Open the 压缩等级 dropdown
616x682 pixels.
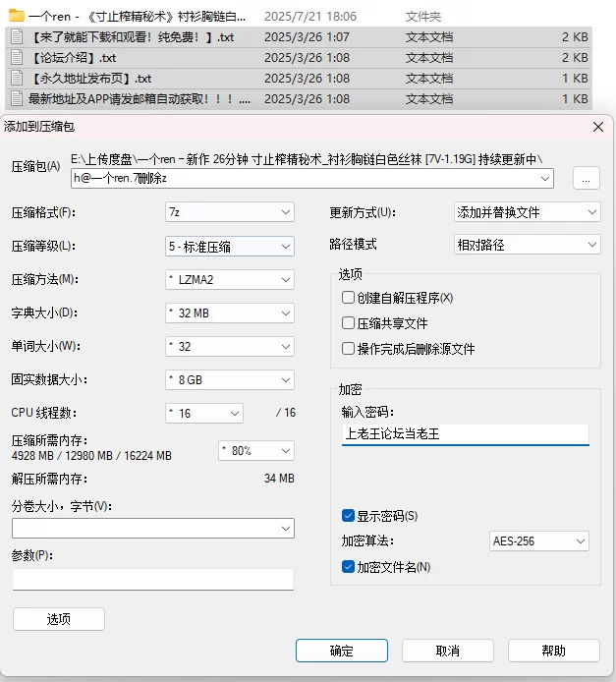(230, 247)
